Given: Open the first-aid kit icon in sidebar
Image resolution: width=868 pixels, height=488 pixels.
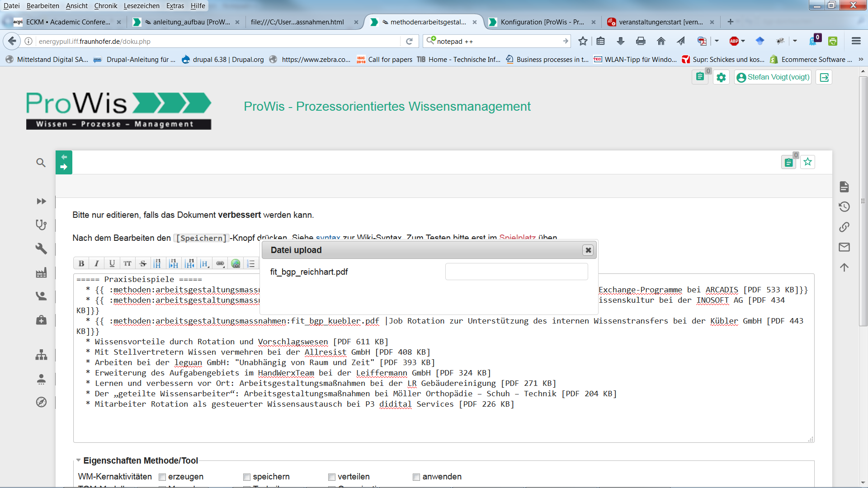Looking at the screenshot, I should (x=41, y=320).
